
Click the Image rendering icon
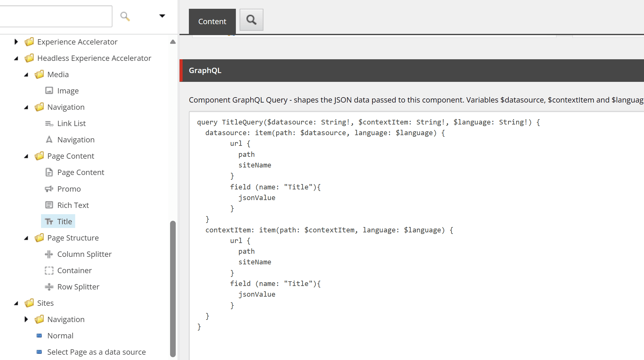[x=49, y=91]
